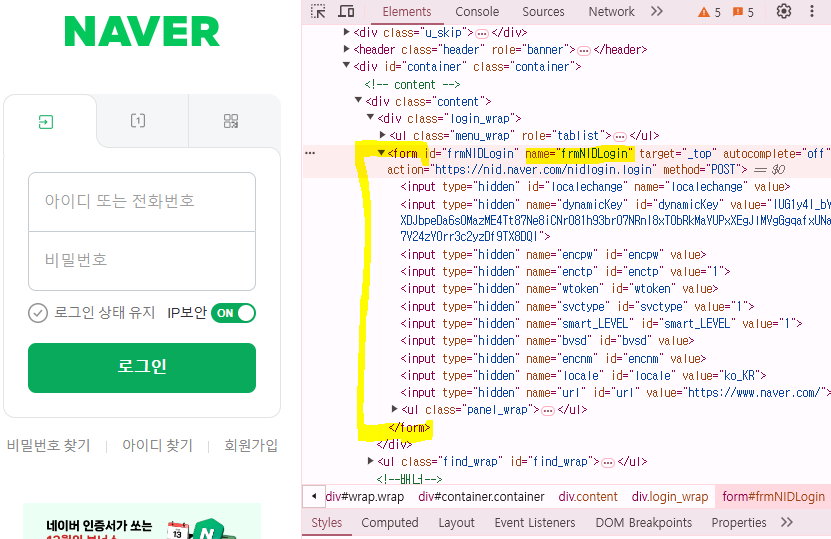831x539 pixels.
Task: Select the Styles pane tab
Action: pos(326,523)
